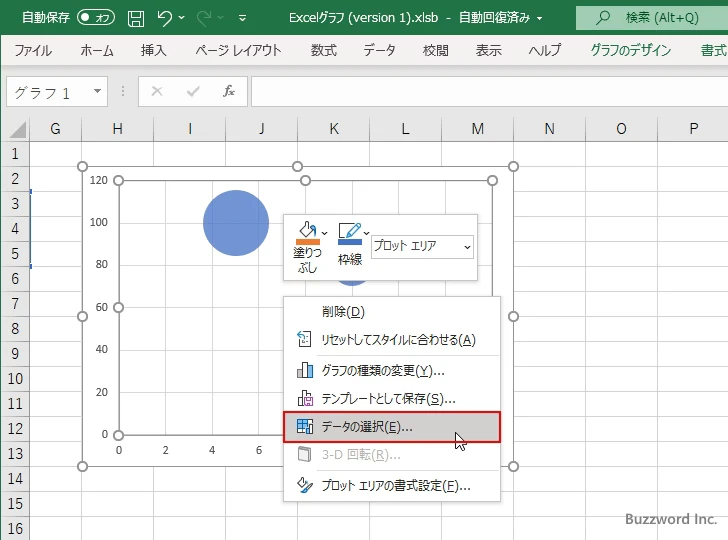Open the Undo history dropdown arrow
The image size is (728, 540).
click(182, 18)
